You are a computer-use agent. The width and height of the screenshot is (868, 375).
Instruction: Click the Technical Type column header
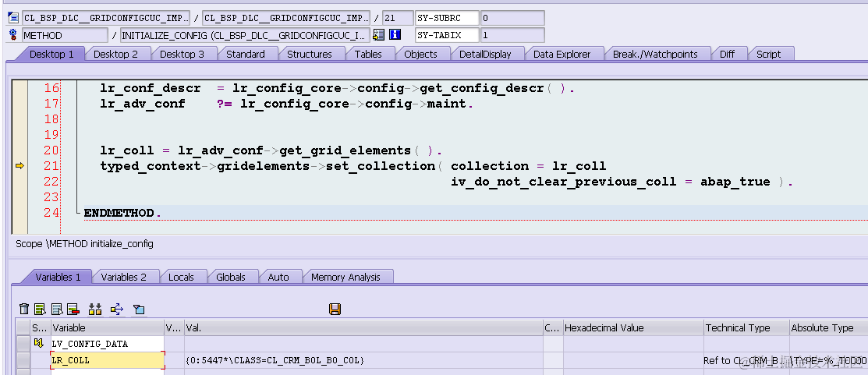click(746, 327)
